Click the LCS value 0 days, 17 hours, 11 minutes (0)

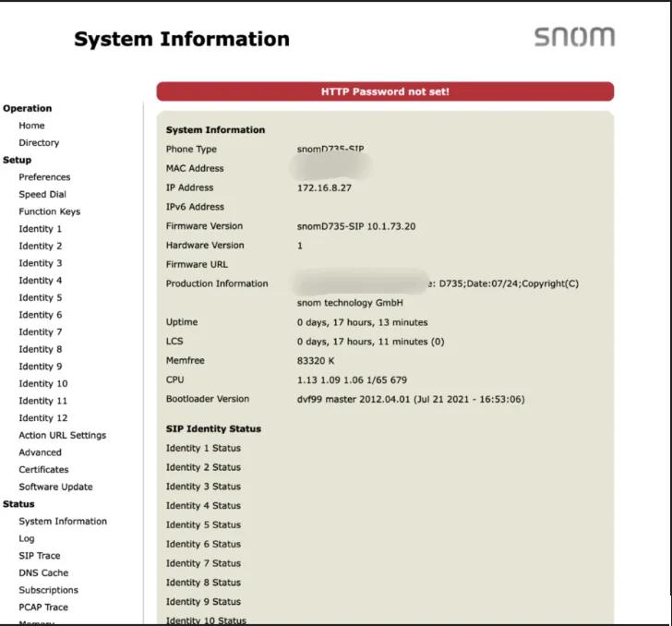coord(370,342)
